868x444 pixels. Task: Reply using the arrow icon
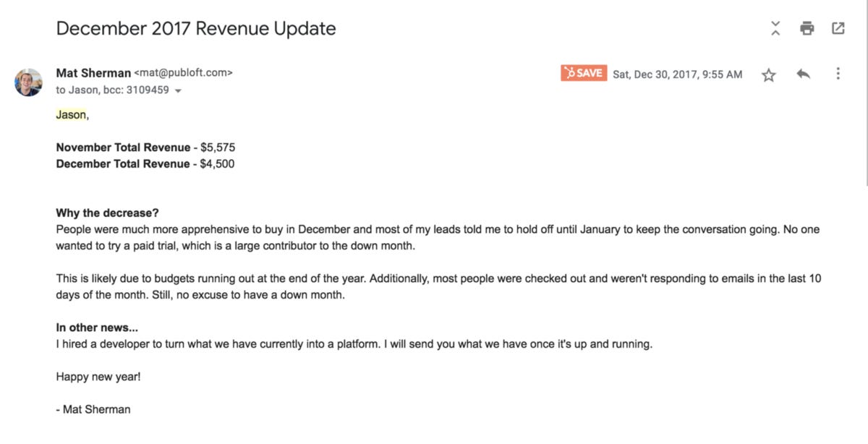tap(803, 74)
